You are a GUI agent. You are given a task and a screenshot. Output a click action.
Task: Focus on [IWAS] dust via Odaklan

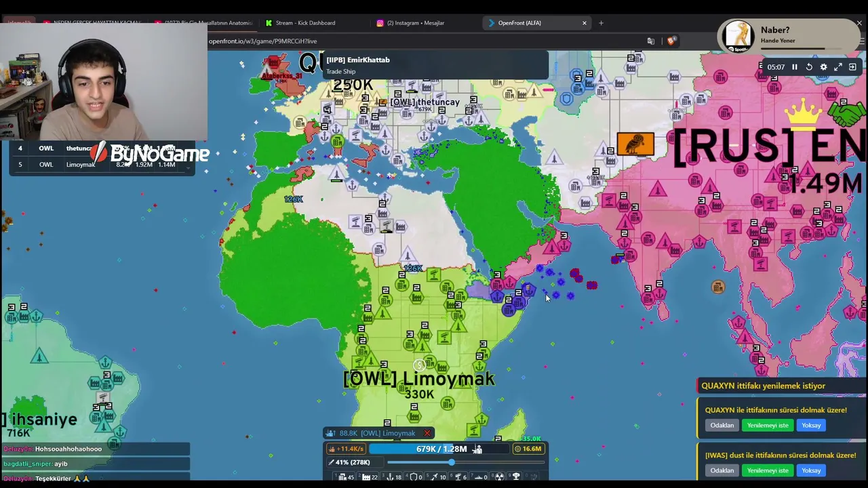(722, 470)
